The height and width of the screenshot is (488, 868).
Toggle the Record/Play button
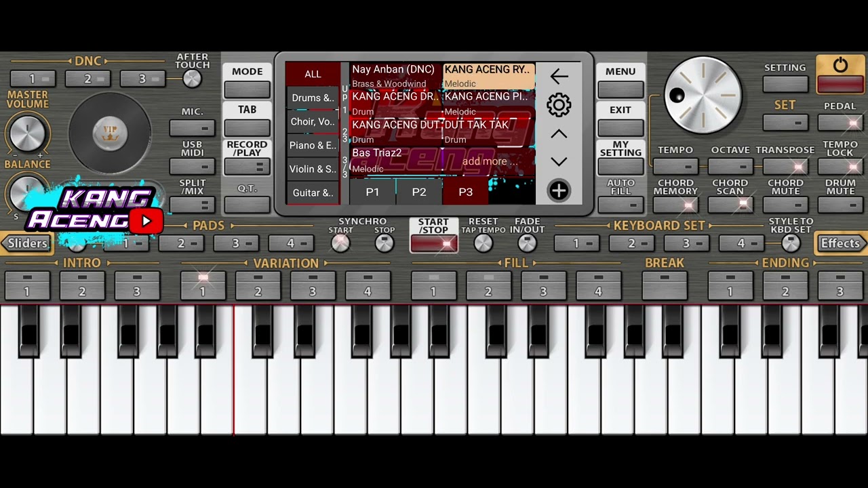(x=248, y=166)
